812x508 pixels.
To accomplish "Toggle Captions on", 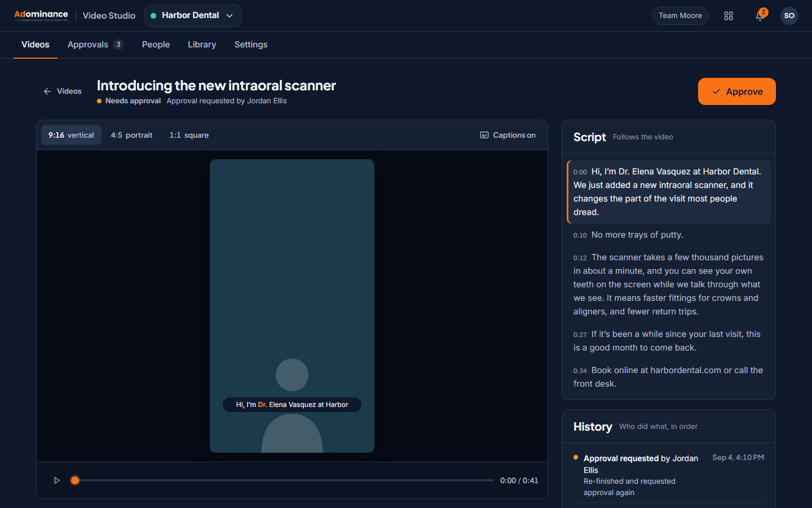I will coord(508,135).
